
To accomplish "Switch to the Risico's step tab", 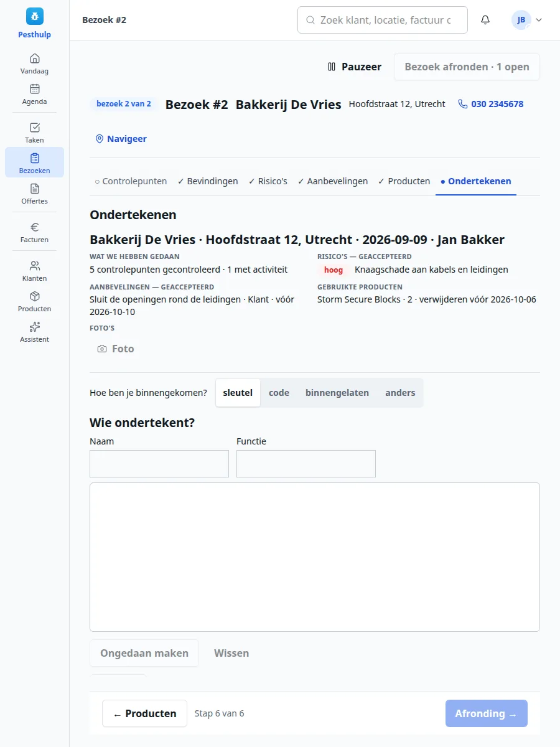I will coord(268,181).
